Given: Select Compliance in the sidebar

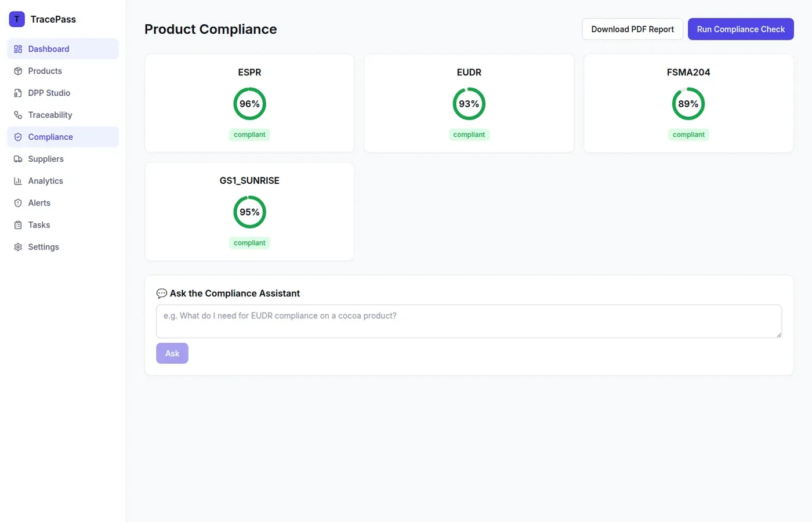Looking at the screenshot, I should point(63,137).
